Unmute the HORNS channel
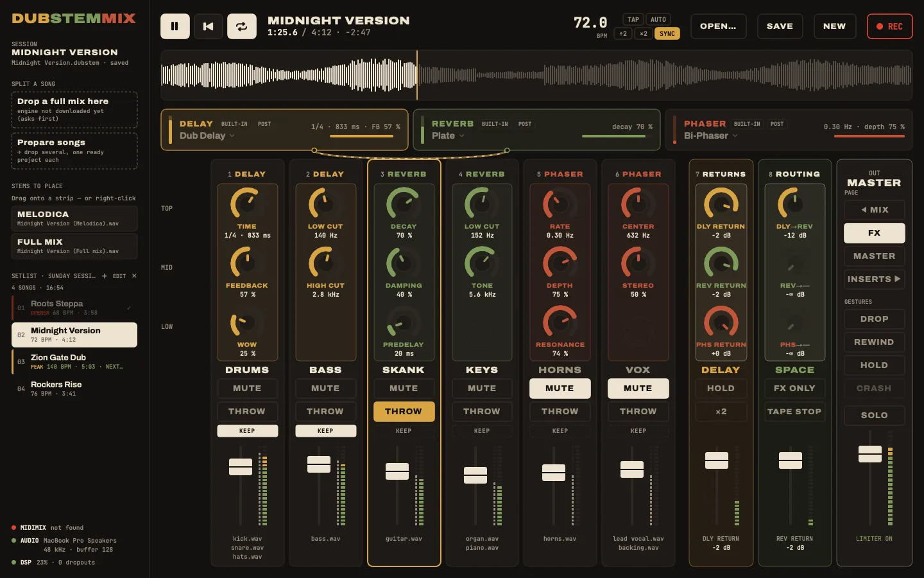Screen dimensions: 924x578 [x=560, y=389]
